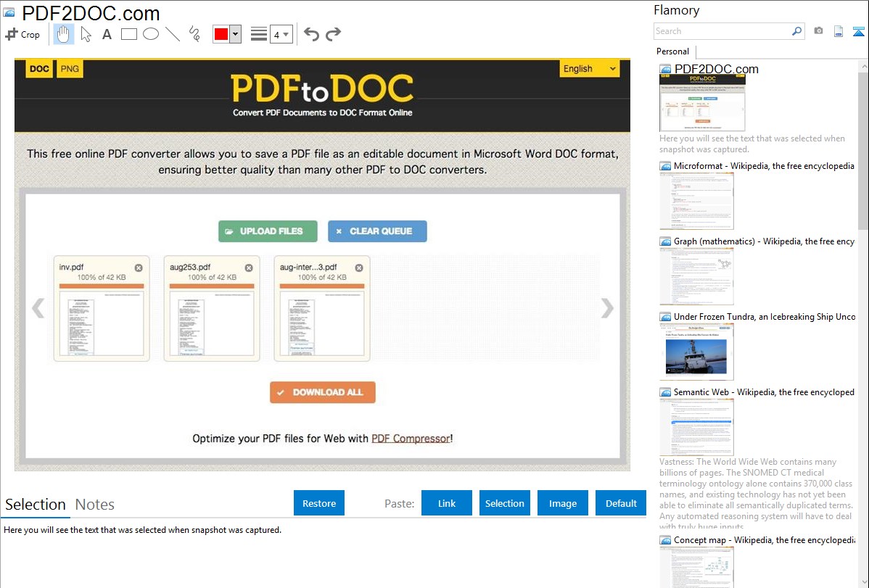Click the CLEAR QUEUE button
869x588 pixels.
[377, 231]
